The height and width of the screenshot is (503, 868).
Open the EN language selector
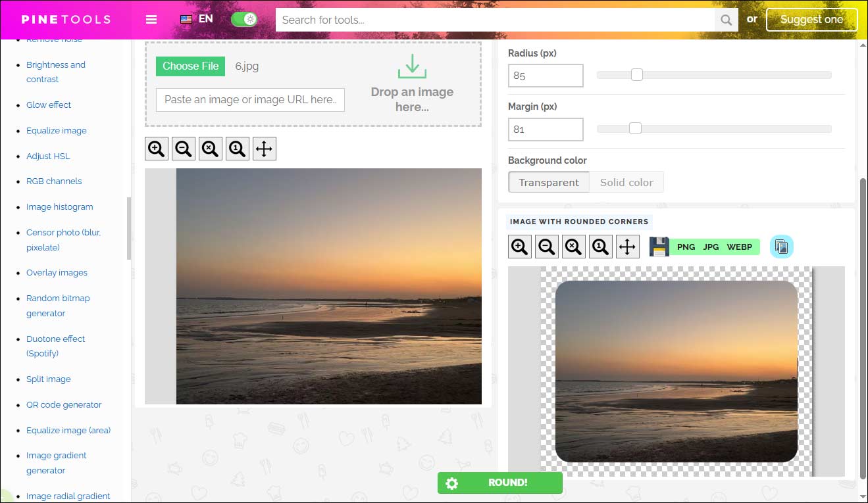(195, 19)
